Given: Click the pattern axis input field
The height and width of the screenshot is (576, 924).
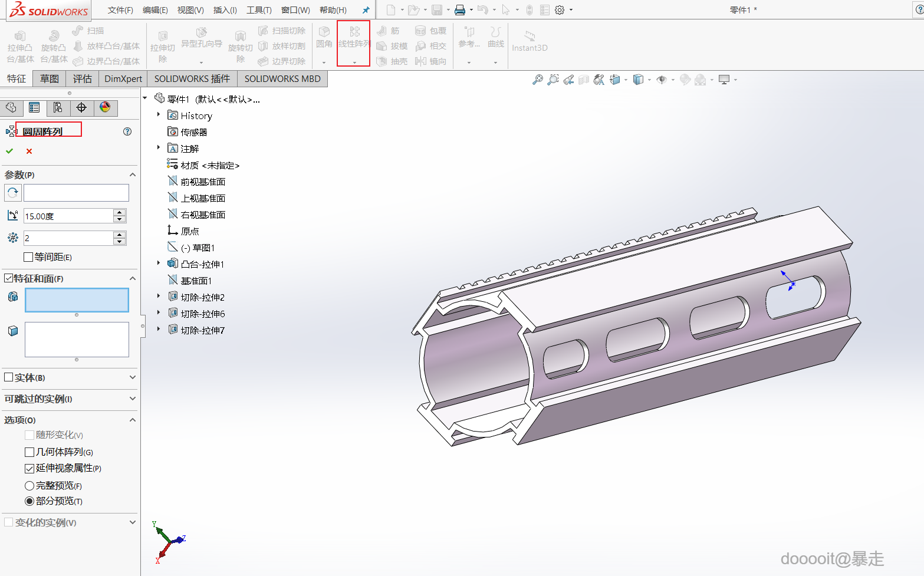Looking at the screenshot, I should tap(76, 193).
